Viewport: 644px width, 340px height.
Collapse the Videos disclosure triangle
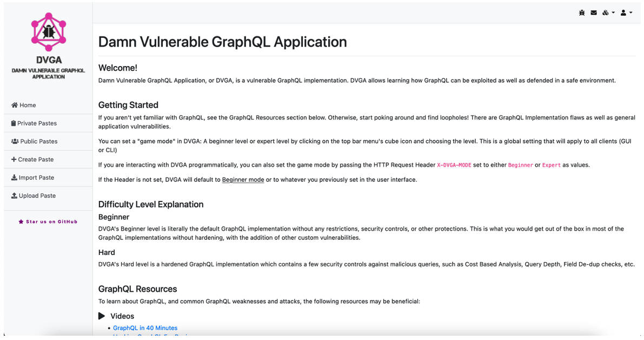(x=102, y=316)
